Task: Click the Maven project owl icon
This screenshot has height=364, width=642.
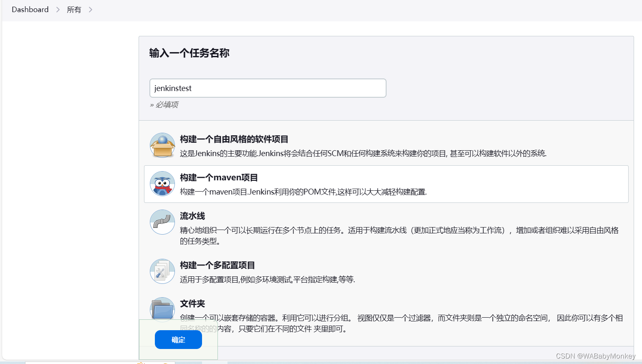Action: [x=162, y=184]
